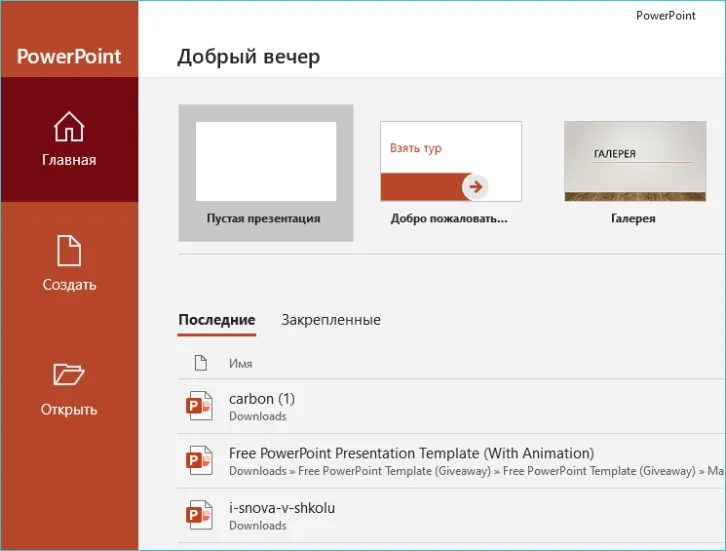Click the arrow icon on Взять тур thumbnail

pos(475,187)
